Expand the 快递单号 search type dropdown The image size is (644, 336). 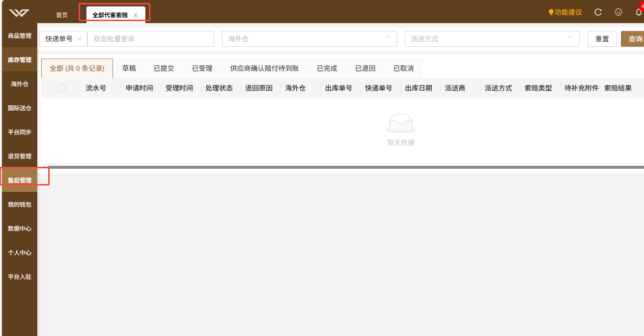[x=63, y=39]
